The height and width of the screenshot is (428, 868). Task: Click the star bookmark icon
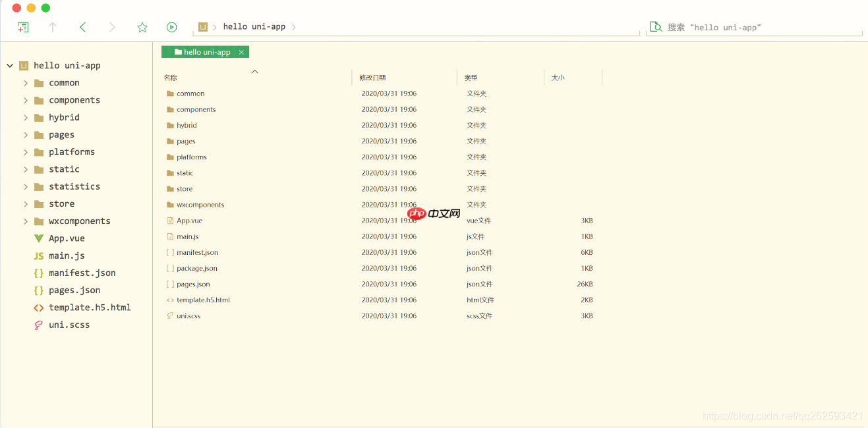coord(142,27)
